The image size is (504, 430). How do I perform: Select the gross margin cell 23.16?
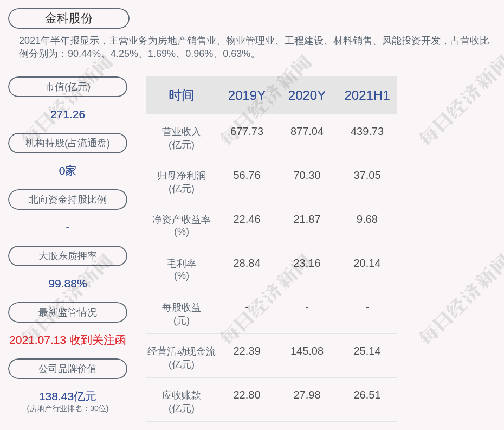click(x=307, y=263)
